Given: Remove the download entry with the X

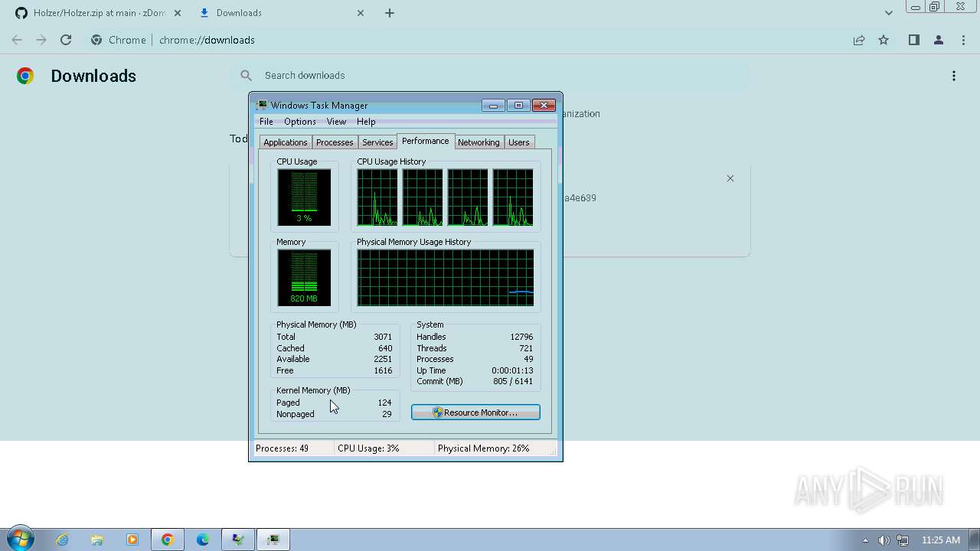Looking at the screenshot, I should 730,178.
